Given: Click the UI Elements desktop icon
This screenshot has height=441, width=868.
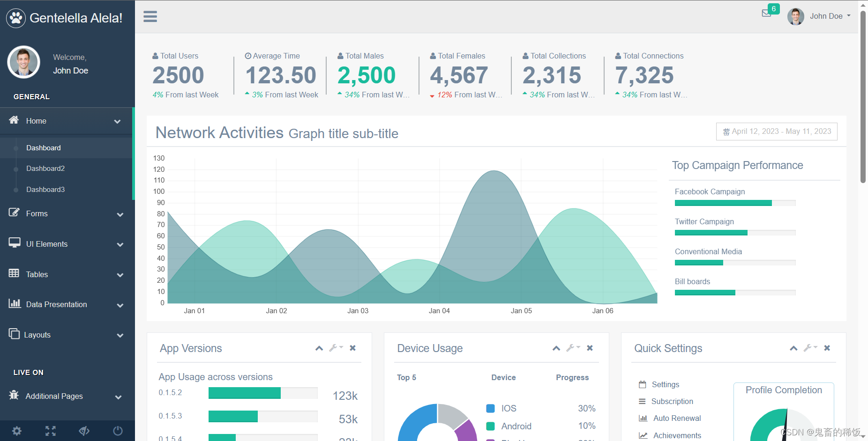Looking at the screenshot, I should pyautogui.click(x=15, y=243).
